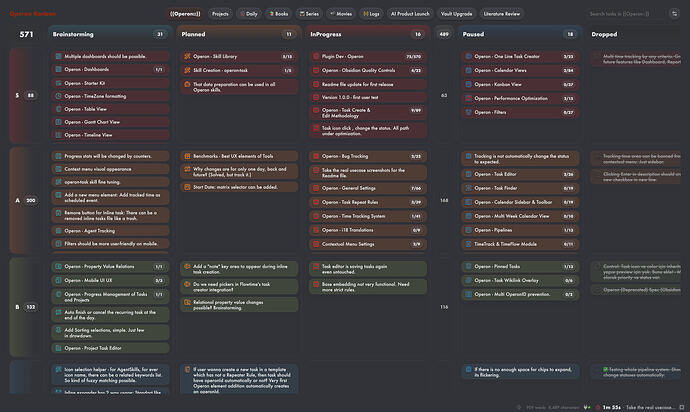Image resolution: width=690 pixels, height=412 pixels.
Task: Click the calendar icon of Operon - Calendar Views
Action: [x=469, y=70]
